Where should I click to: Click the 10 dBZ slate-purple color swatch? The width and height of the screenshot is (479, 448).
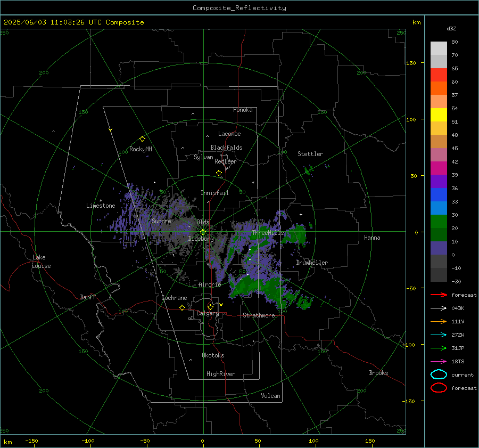[x=439, y=248]
